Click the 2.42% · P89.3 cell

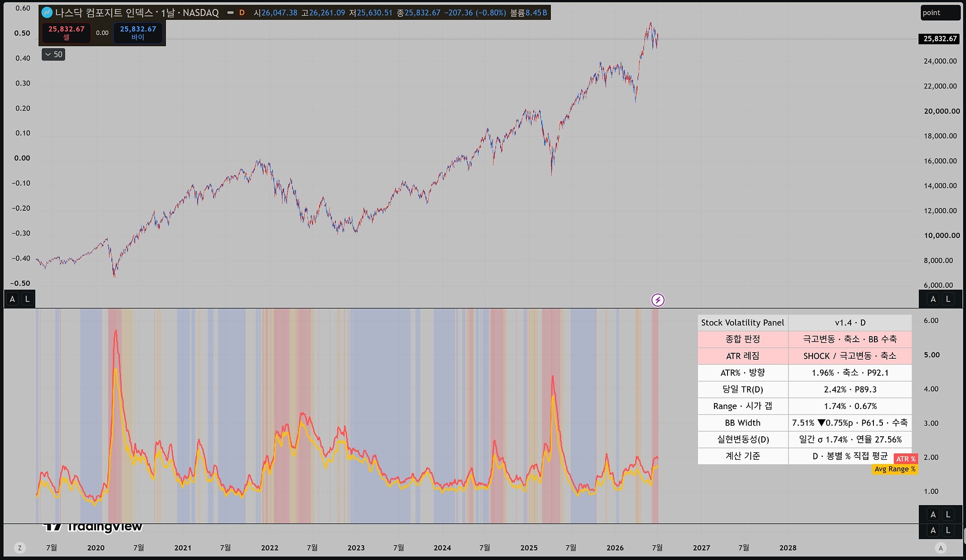click(850, 389)
